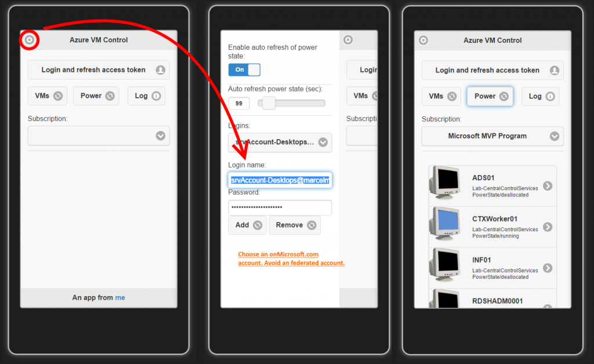
Task: Open ADS01 details with its arrow chevron
Action: 547,186
